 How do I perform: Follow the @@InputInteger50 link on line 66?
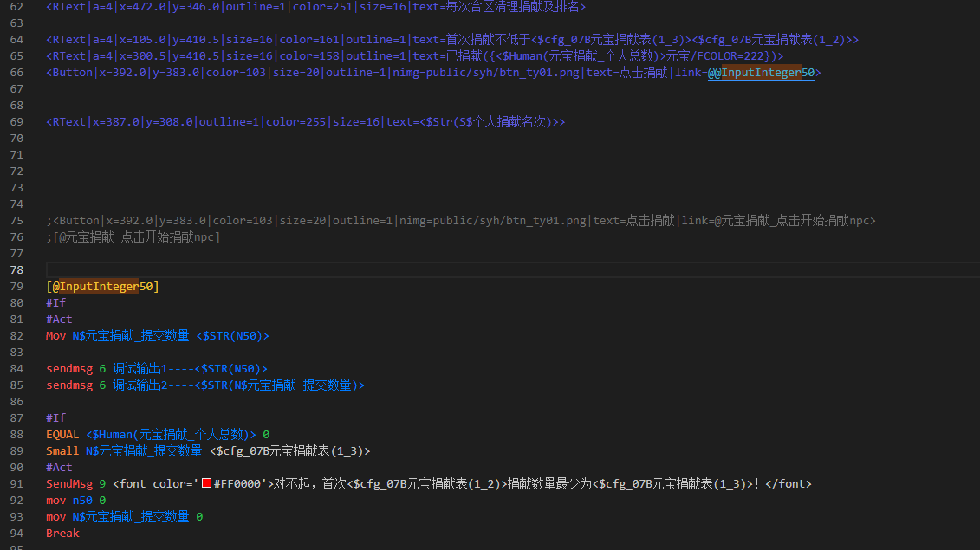pos(761,73)
